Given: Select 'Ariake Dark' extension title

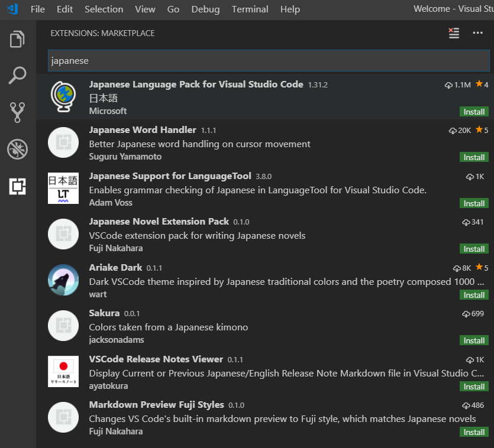Looking at the screenshot, I should point(115,267).
